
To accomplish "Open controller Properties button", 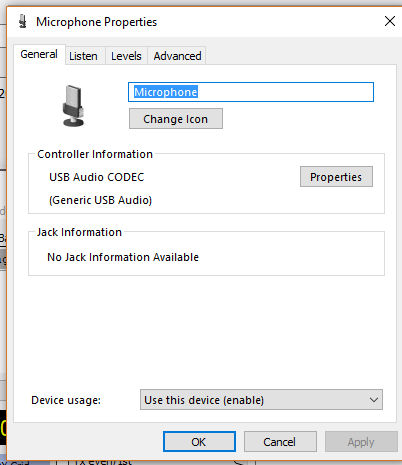I will pos(336,177).
